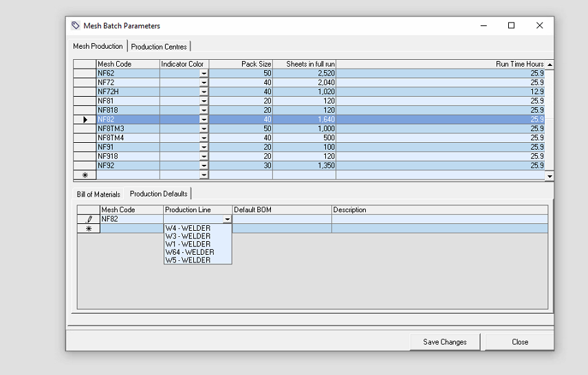Choose W3 - WELDER from list
588x375 pixels.
pyautogui.click(x=197, y=236)
